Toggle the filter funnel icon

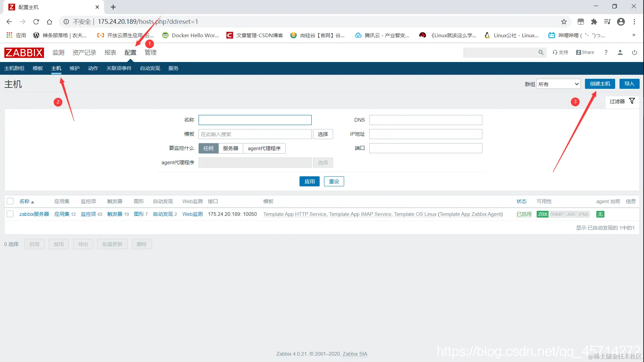(632, 101)
